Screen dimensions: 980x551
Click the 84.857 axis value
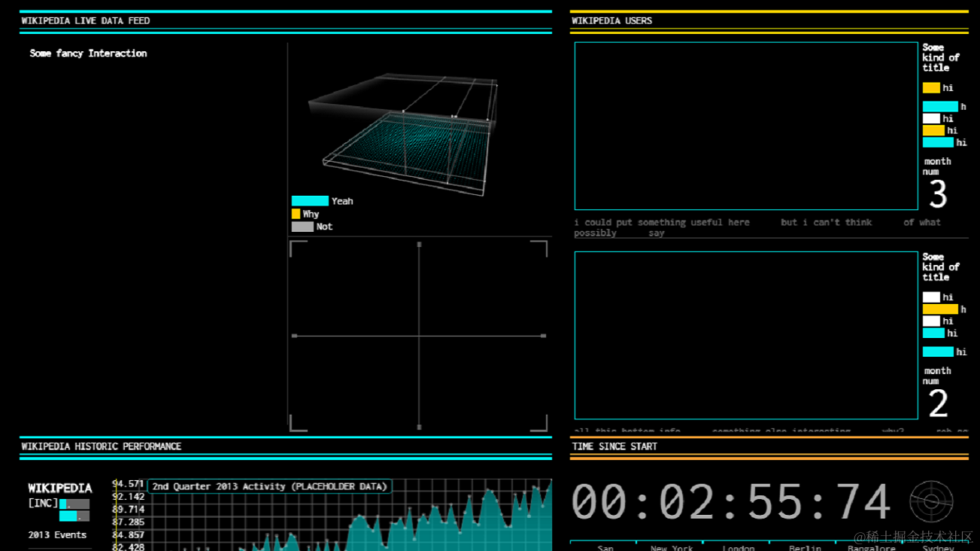(128, 535)
